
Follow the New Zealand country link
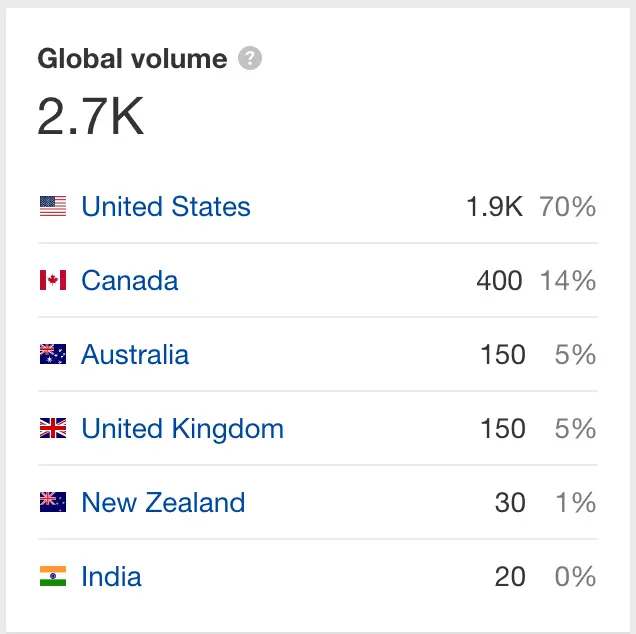click(x=163, y=503)
